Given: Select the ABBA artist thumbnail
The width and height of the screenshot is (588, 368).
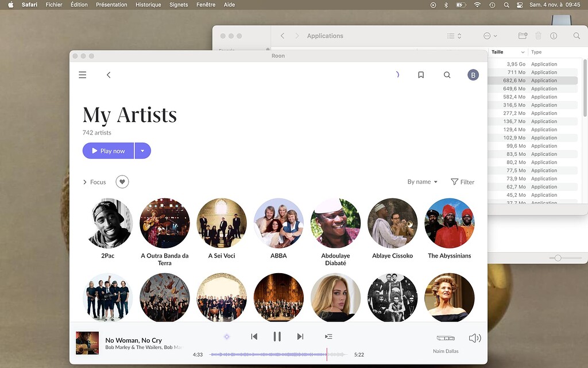Looking at the screenshot, I should (x=278, y=223).
